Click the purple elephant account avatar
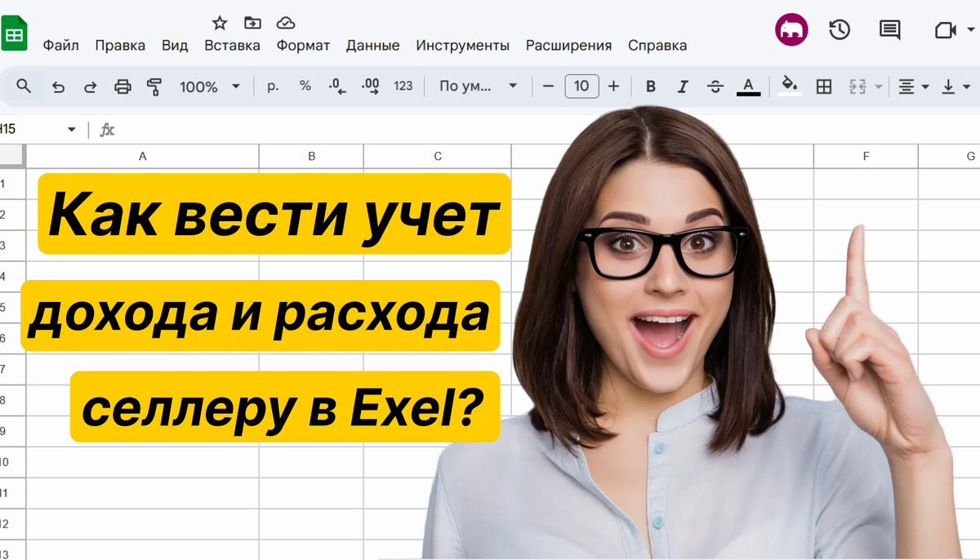The image size is (980, 560). coord(791,30)
